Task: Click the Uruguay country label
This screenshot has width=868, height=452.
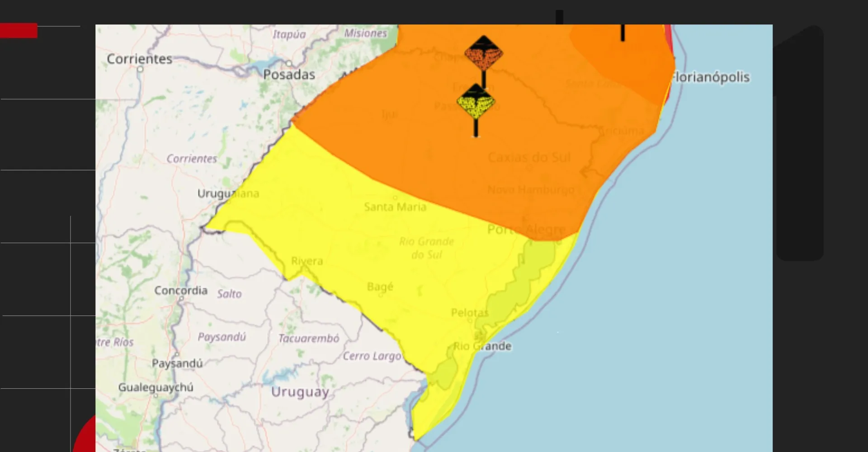Action: [300, 391]
